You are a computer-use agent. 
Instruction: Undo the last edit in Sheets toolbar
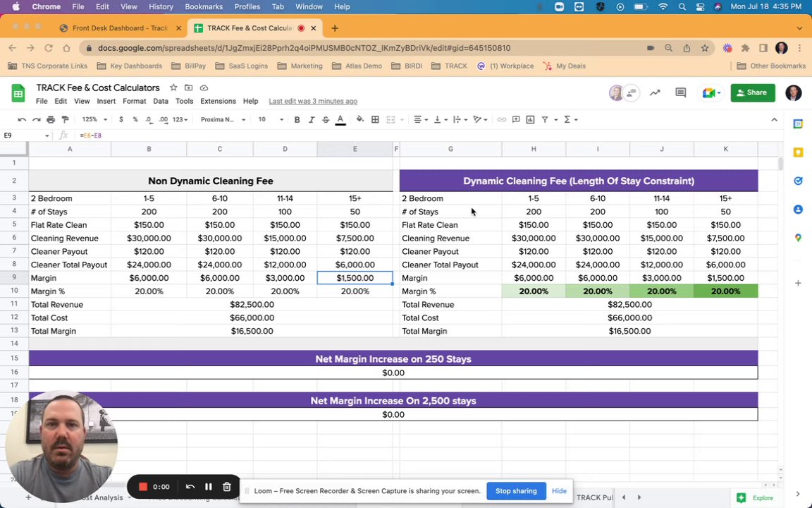click(x=22, y=120)
